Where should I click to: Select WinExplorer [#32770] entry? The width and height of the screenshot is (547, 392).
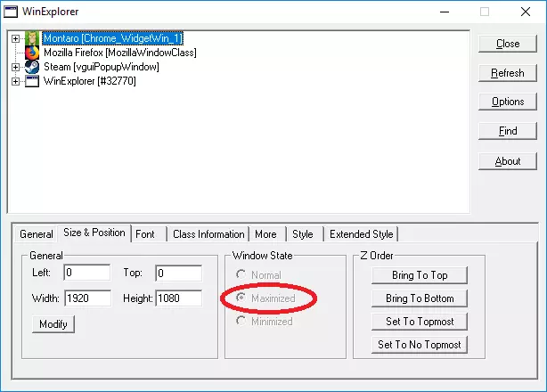click(90, 81)
